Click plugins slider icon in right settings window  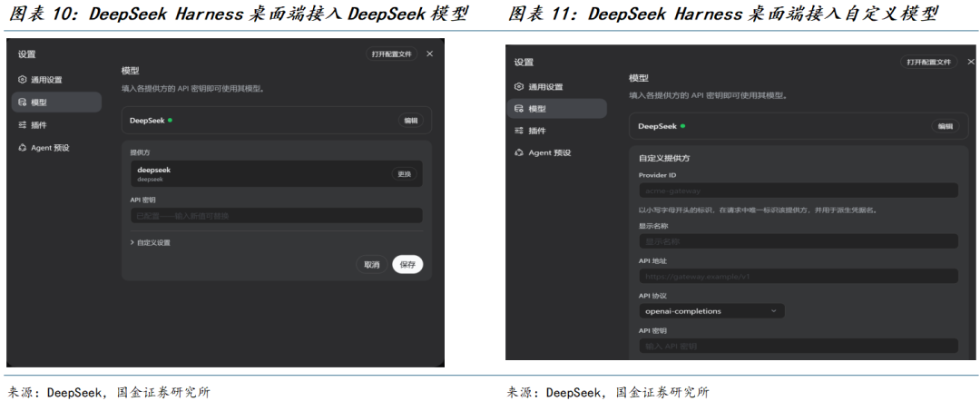click(519, 131)
